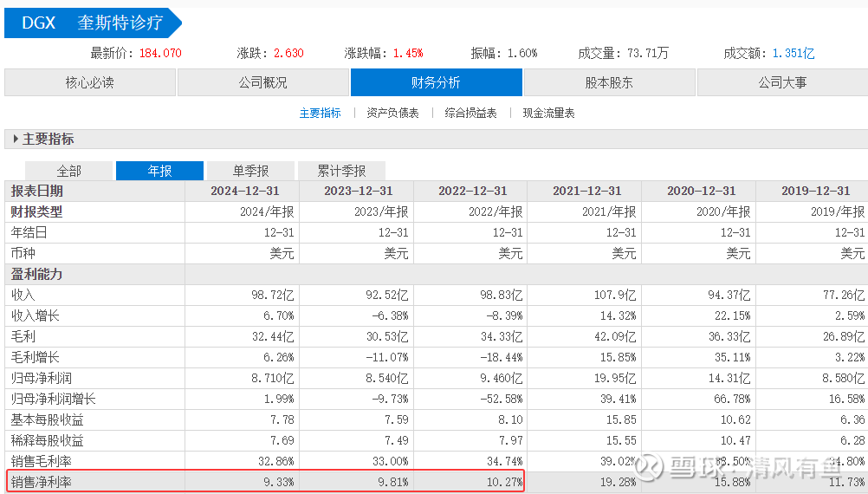
Task: Open the 综合损益表 link
Action: click(470, 113)
